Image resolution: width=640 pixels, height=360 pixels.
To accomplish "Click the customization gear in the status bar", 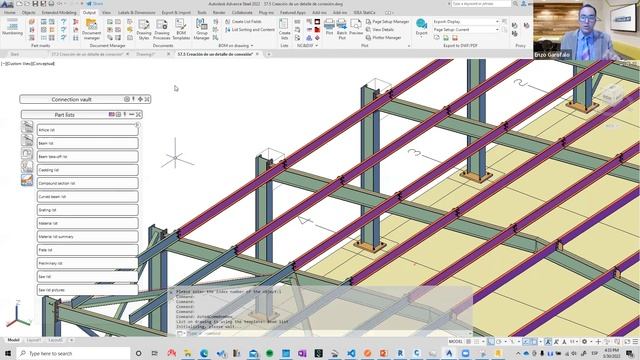I will point(584,342).
